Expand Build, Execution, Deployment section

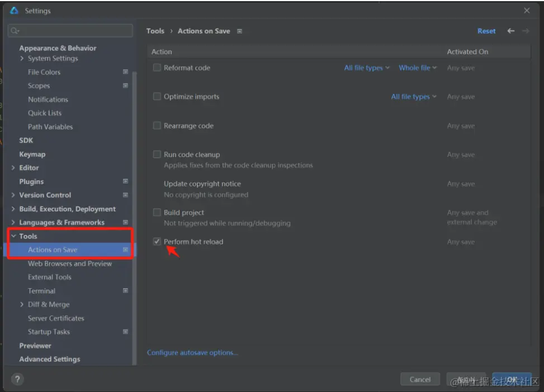[13, 209]
